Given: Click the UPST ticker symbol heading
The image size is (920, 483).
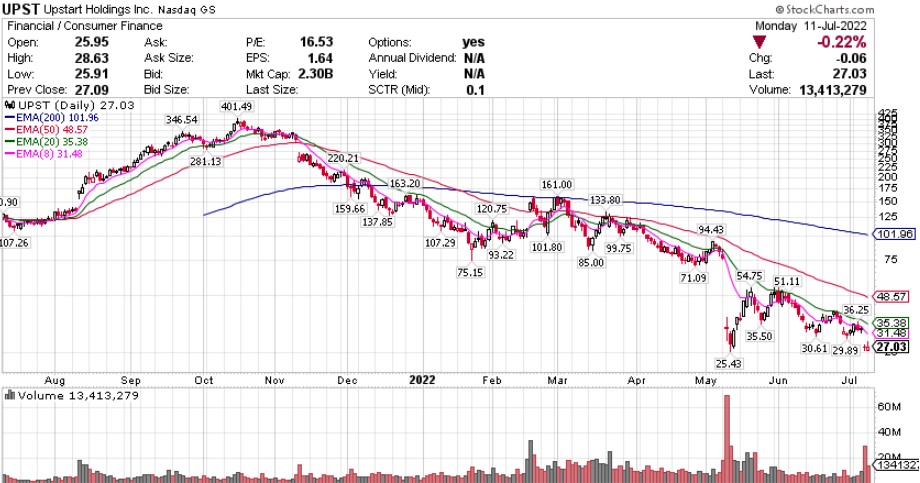Looking at the screenshot, I should (x=21, y=9).
